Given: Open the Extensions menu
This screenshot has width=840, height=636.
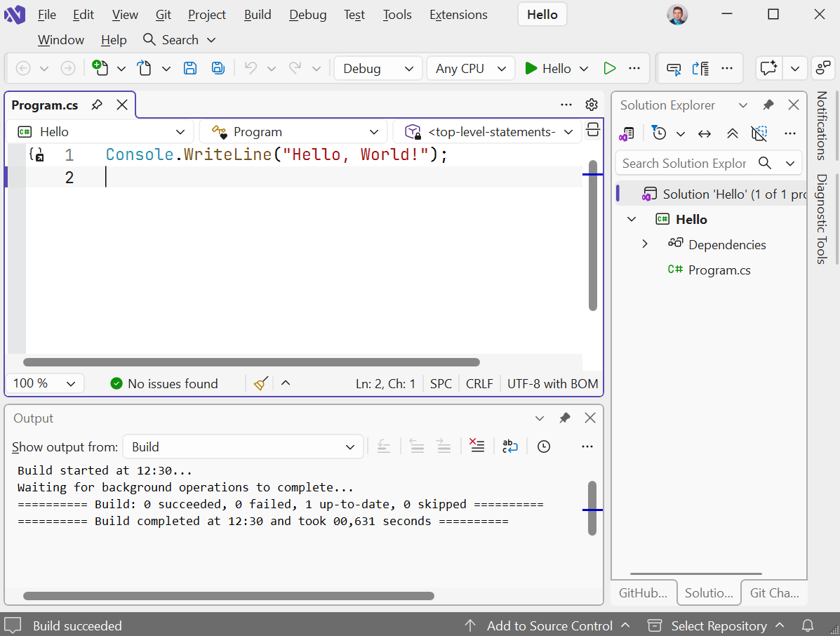Looking at the screenshot, I should coord(458,15).
